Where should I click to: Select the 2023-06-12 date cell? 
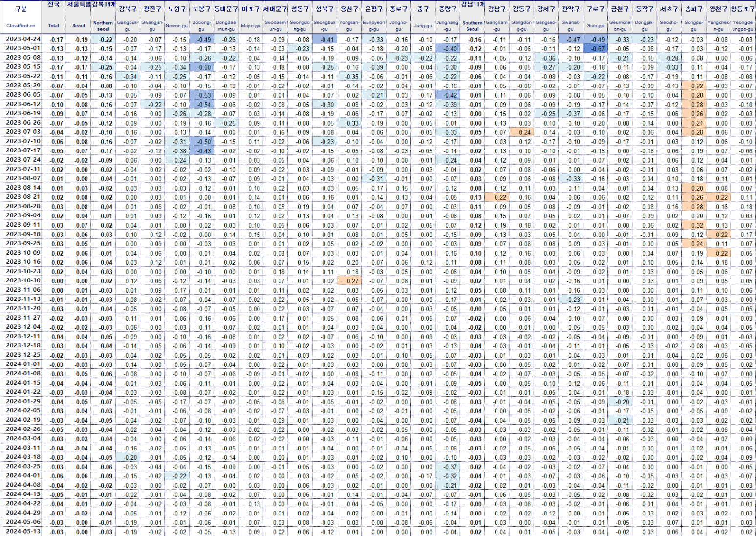pos(23,104)
